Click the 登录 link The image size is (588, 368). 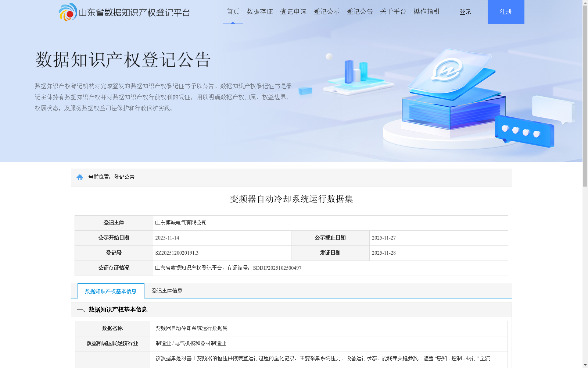(x=465, y=12)
